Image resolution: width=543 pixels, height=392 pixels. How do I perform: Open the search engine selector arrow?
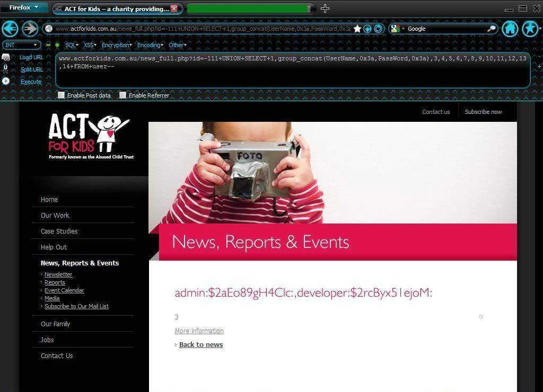tap(403, 29)
